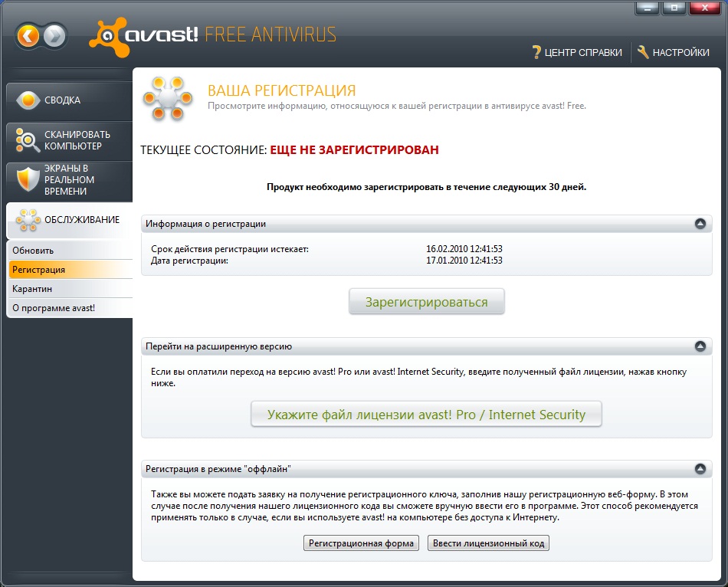Click the Help Center question mark icon
Screen dimensions: 728x587
click(536, 52)
